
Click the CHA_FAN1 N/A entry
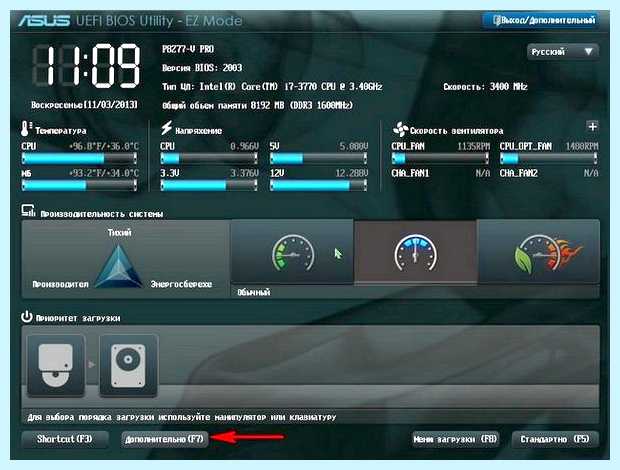coord(440,173)
